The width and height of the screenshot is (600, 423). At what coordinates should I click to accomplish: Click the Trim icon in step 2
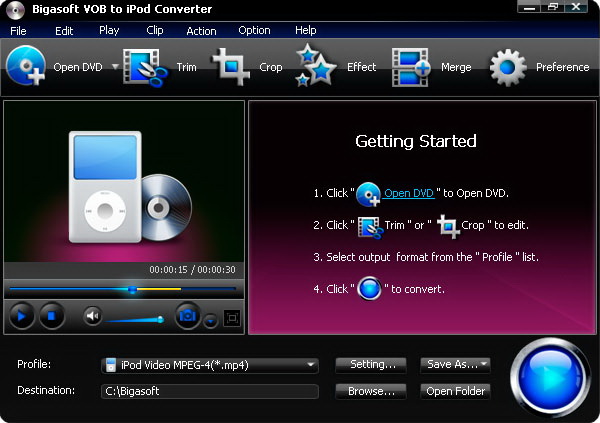click(x=370, y=227)
